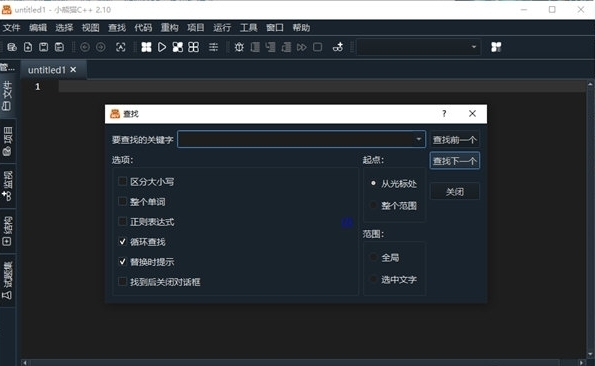Open the 帮助 menu
595x366 pixels.
pos(301,28)
